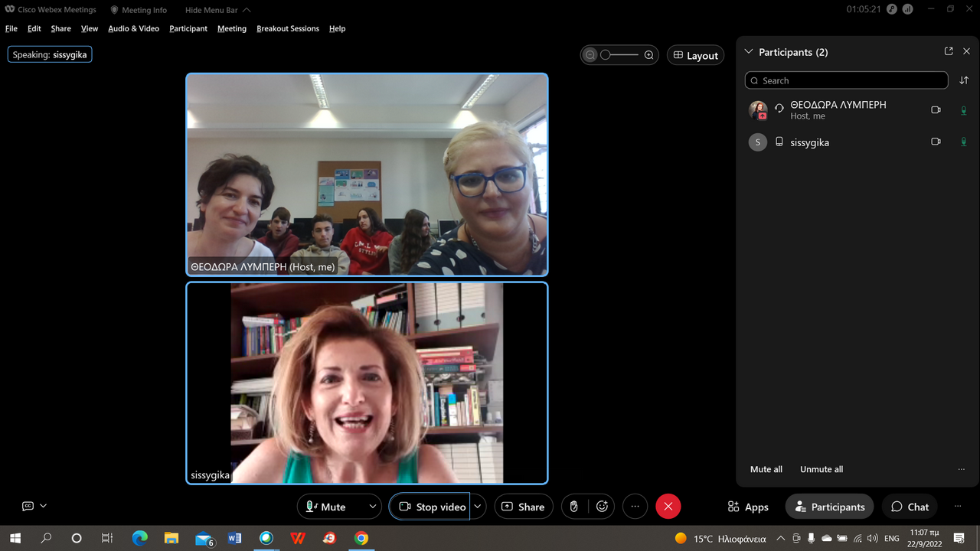The image size is (980, 551).
Task: Open the Audio & Video menu
Action: (133, 28)
